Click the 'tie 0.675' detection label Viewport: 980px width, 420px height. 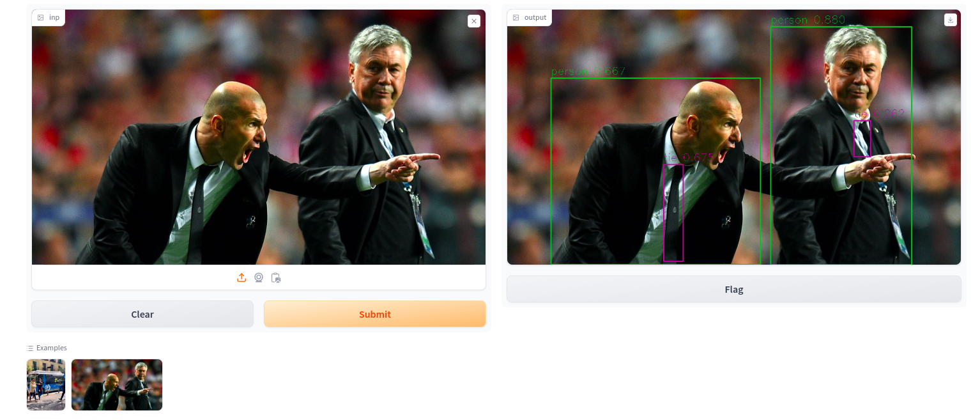tap(689, 157)
